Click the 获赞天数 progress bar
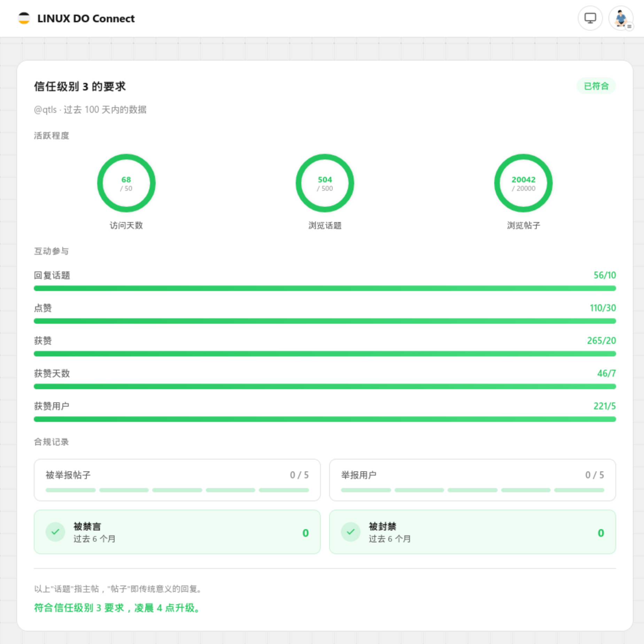Image resolution: width=644 pixels, height=644 pixels. click(325, 386)
